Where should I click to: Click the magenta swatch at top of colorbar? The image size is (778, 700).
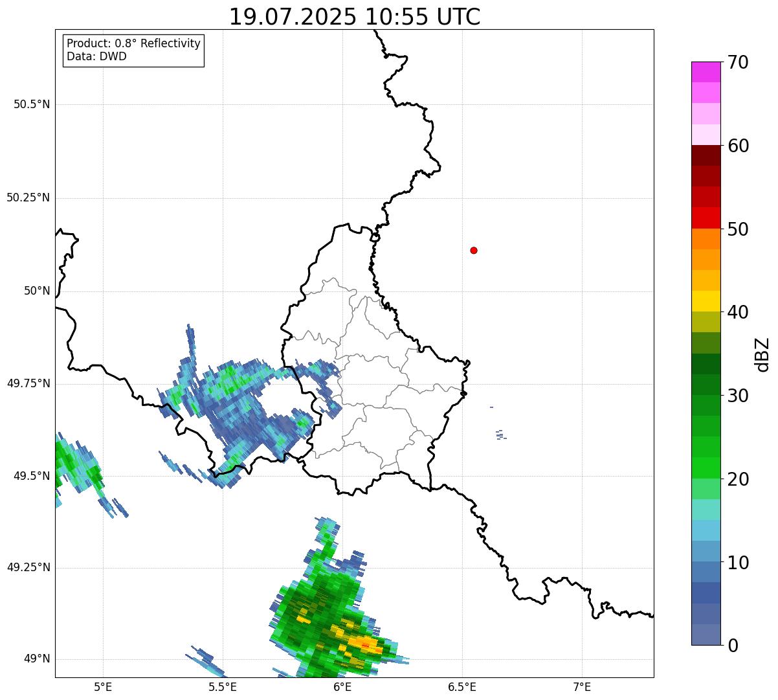[706, 72]
